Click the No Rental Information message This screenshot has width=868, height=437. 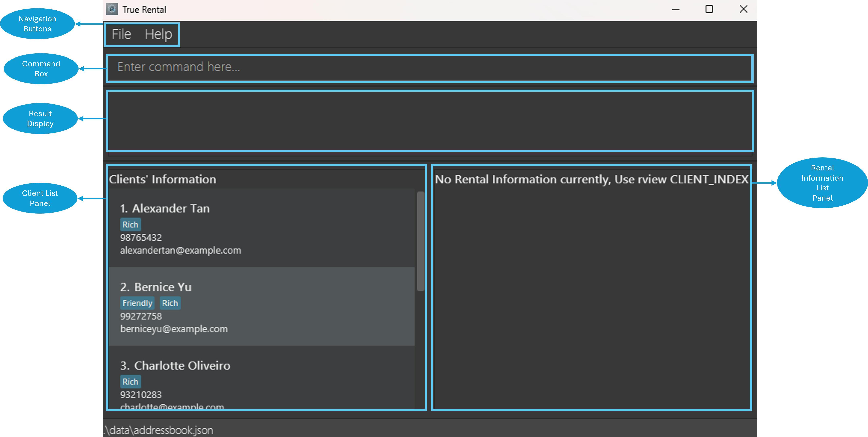591,179
